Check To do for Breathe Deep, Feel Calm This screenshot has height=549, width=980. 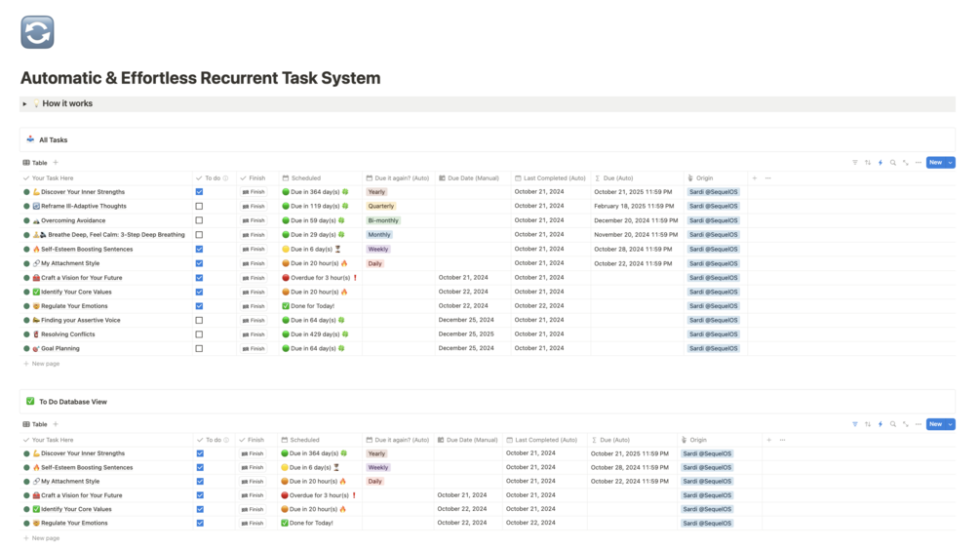tap(199, 234)
